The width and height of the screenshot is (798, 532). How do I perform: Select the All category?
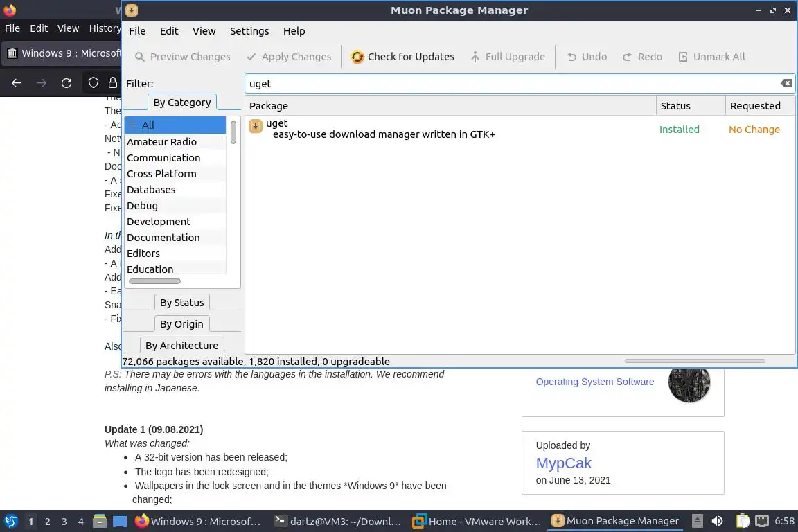click(175, 125)
